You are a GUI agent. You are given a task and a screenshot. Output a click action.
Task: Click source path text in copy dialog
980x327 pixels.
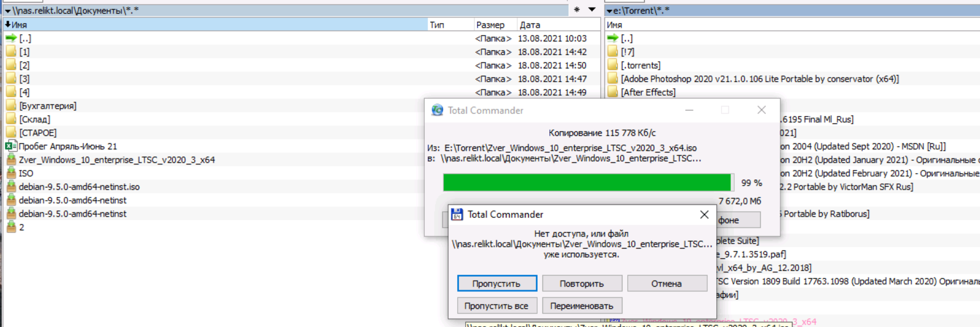click(571, 148)
